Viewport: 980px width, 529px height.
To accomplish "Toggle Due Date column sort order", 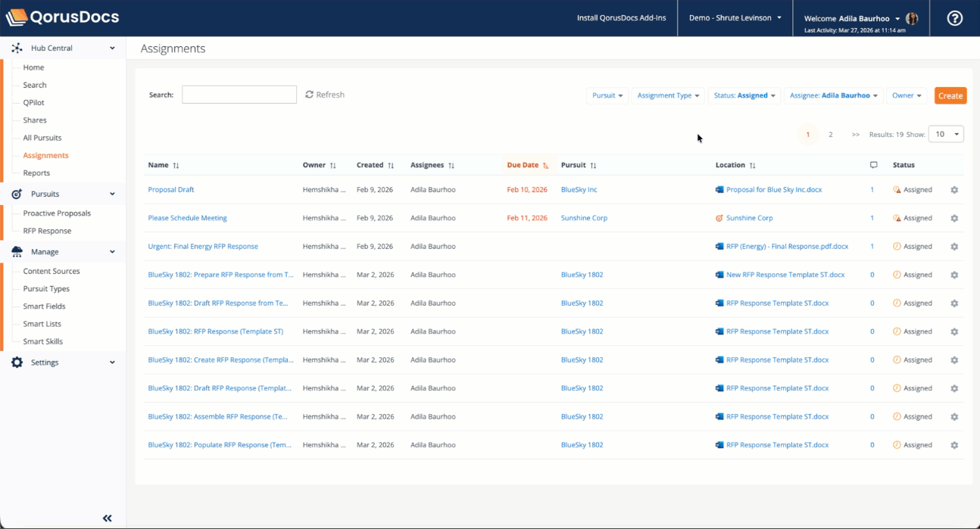I will click(x=545, y=165).
